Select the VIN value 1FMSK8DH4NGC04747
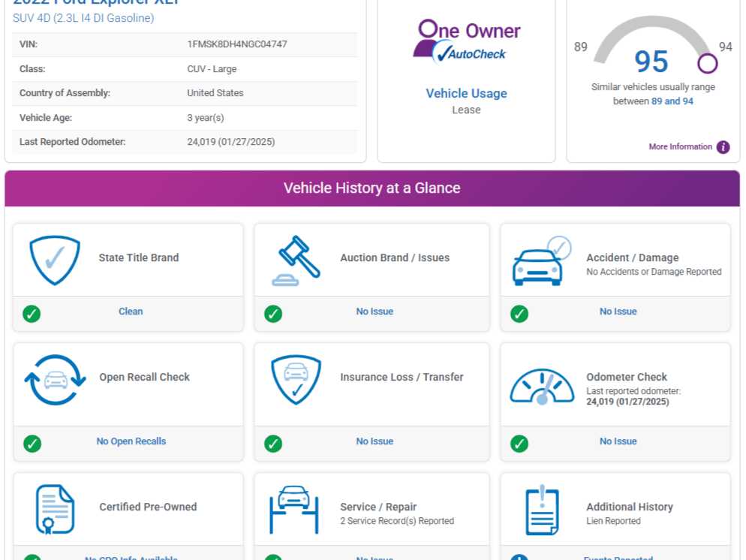Image resolution: width=746 pixels, height=560 pixels. point(237,44)
